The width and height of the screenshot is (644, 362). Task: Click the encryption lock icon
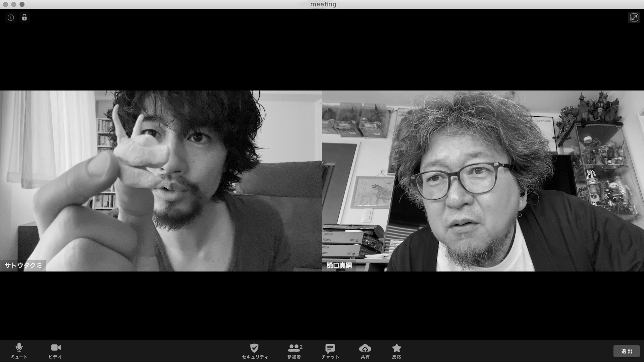(24, 17)
